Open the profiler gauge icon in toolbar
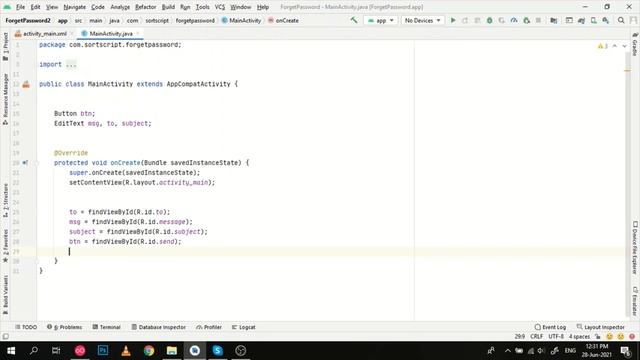 click(x=514, y=20)
